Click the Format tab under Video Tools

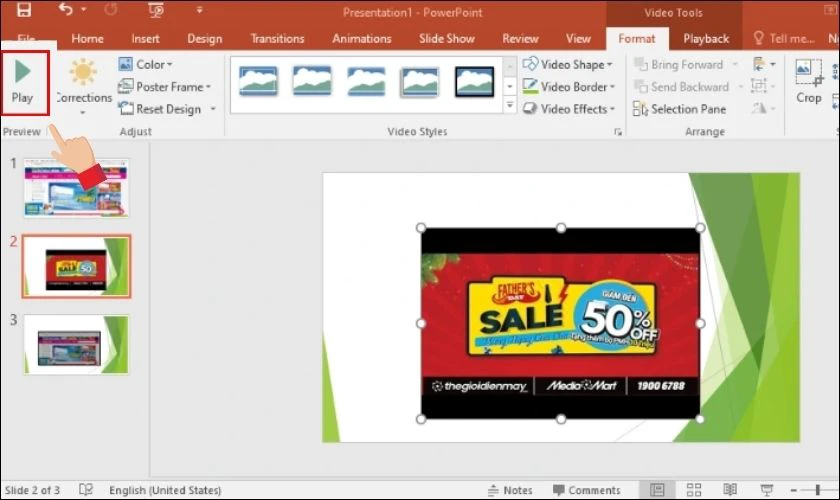637,39
